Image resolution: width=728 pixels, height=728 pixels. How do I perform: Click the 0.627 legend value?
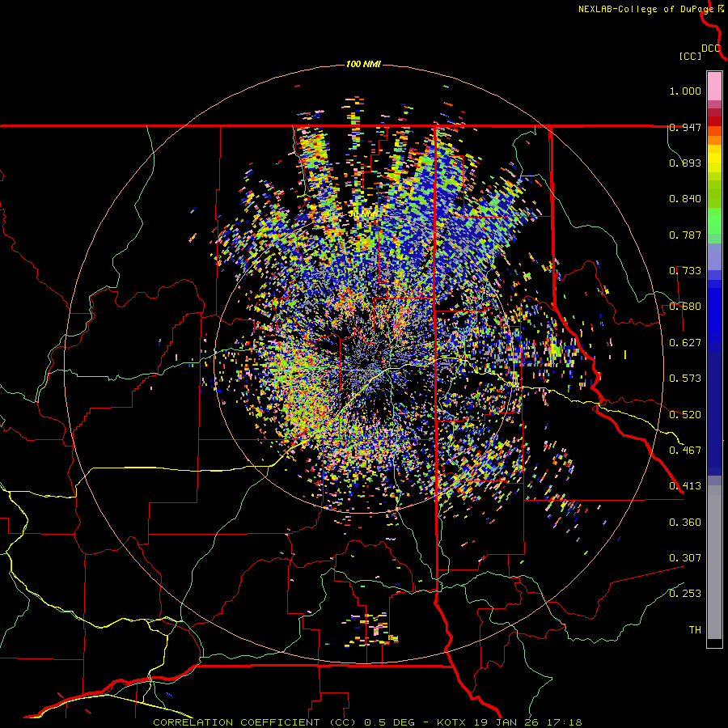pos(685,343)
